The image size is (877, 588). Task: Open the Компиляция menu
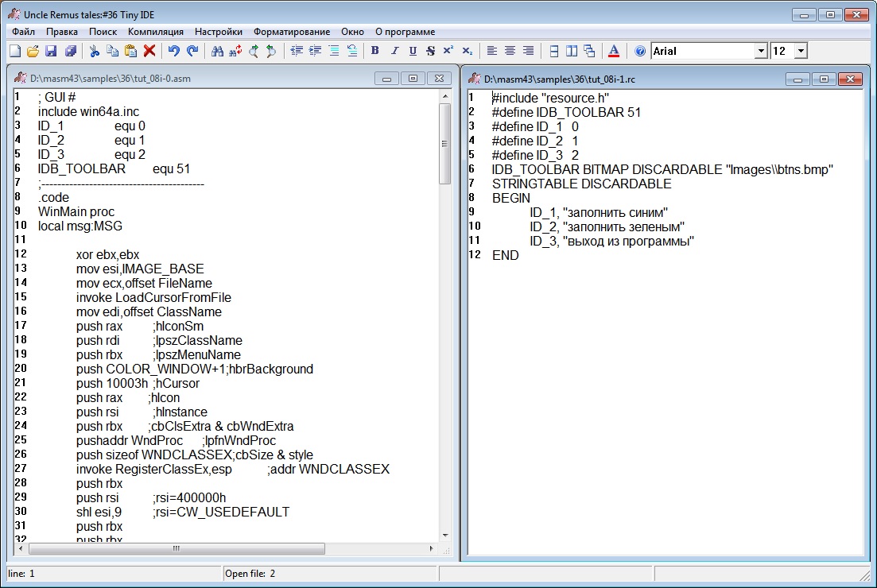point(156,31)
